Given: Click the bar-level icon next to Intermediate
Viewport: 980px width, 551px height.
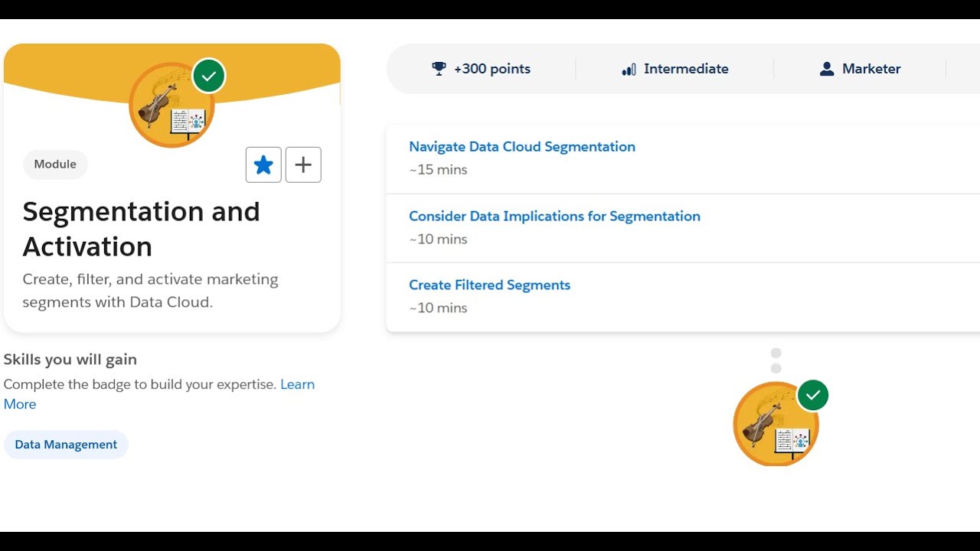Looking at the screenshot, I should point(629,70).
